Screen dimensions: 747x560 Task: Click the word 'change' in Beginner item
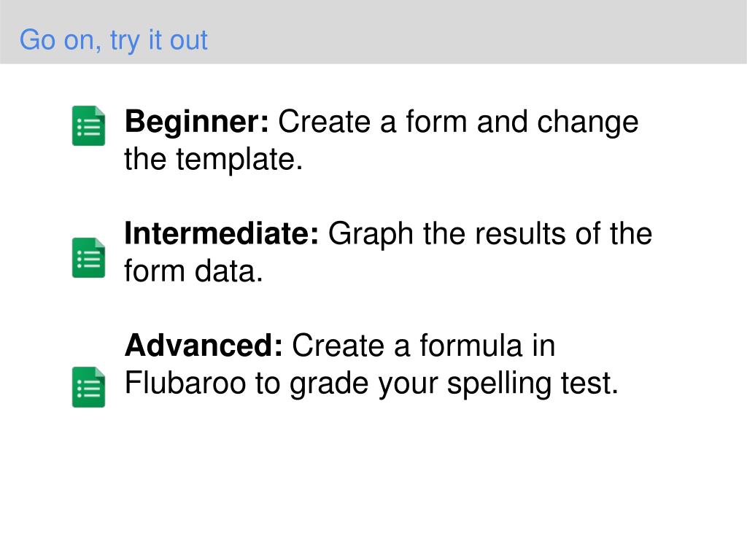click(588, 122)
